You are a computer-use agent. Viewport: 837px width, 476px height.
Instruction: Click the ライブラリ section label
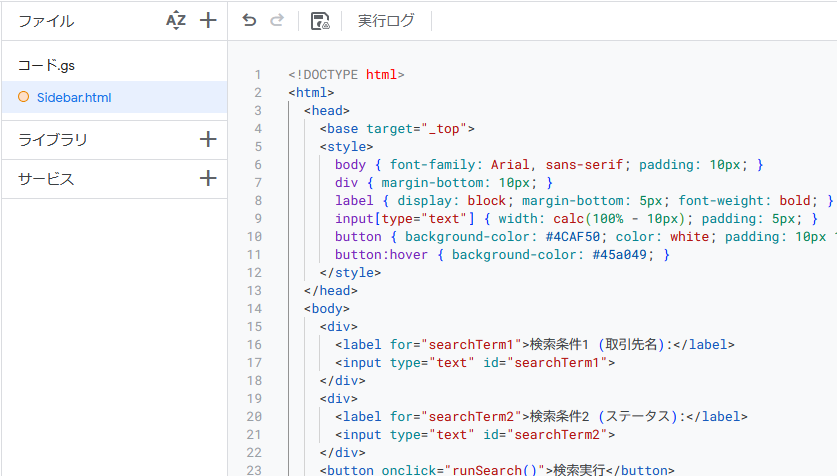[x=52, y=140]
